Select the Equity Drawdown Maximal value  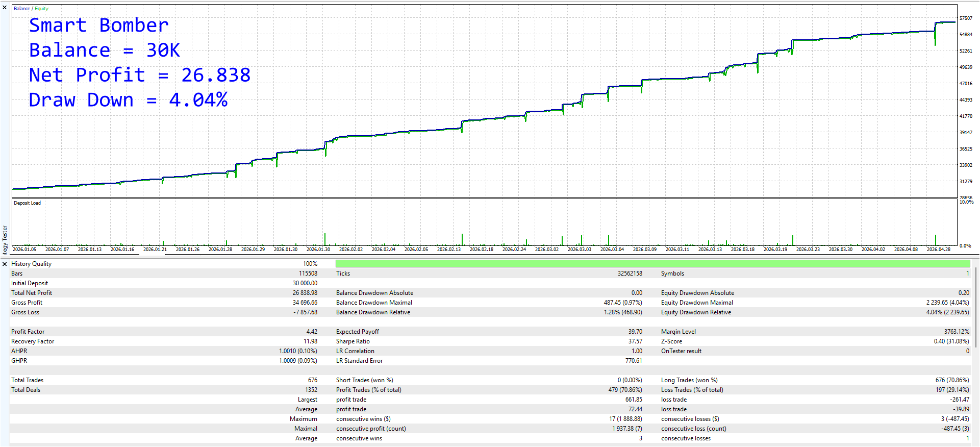pyautogui.click(x=947, y=303)
